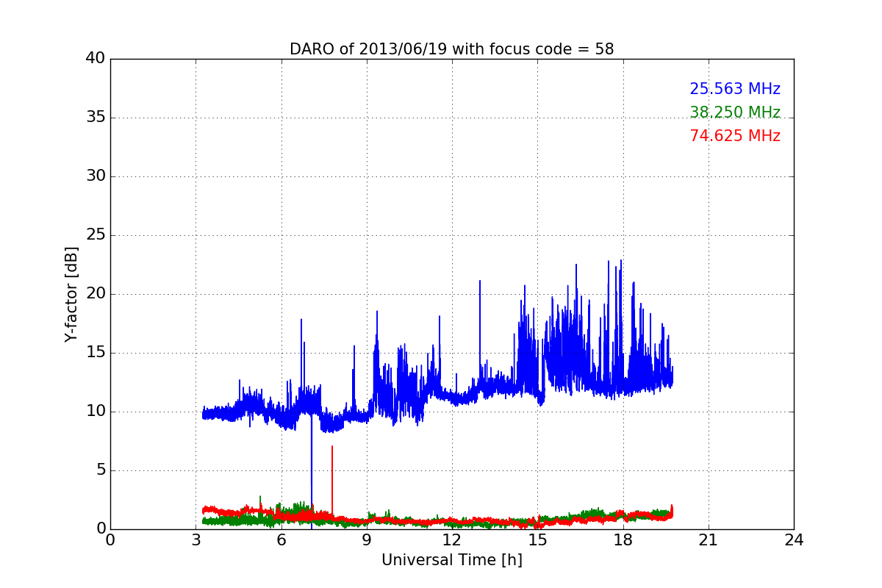This screenshot has height=588, width=882.
Task: Click y-axis tick value 5
Action: tap(101, 470)
